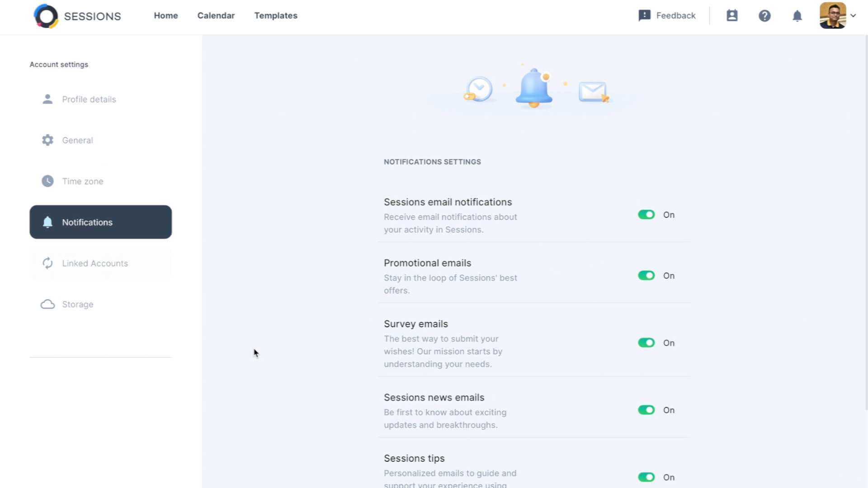
Task: Go to the Calendar menu item
Action: click(216, 15)
